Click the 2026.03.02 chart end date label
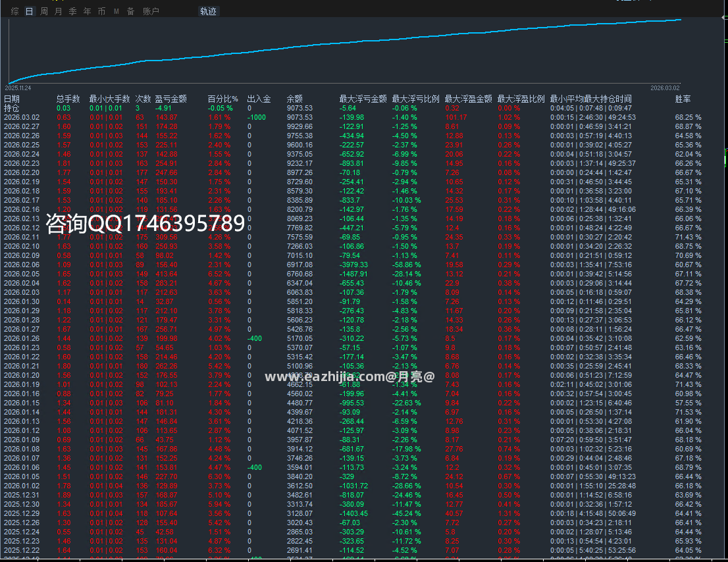 pos(665,88)
